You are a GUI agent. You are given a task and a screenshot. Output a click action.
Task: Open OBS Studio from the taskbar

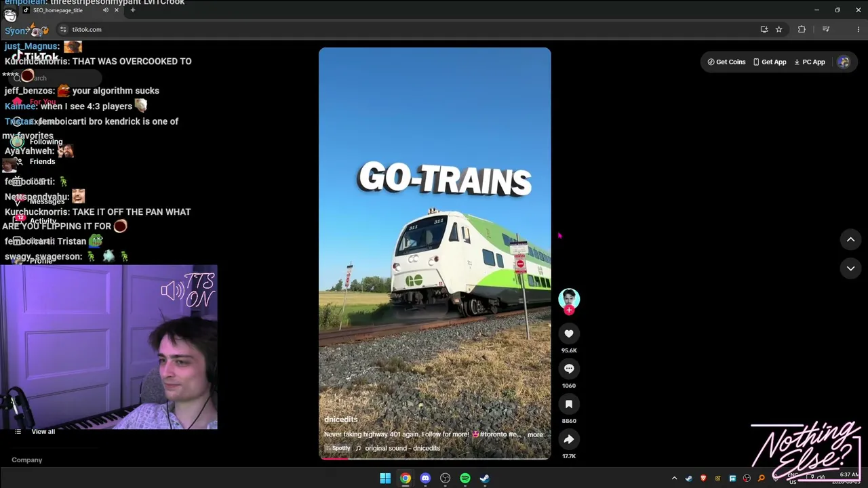click(x=445, y=479)
